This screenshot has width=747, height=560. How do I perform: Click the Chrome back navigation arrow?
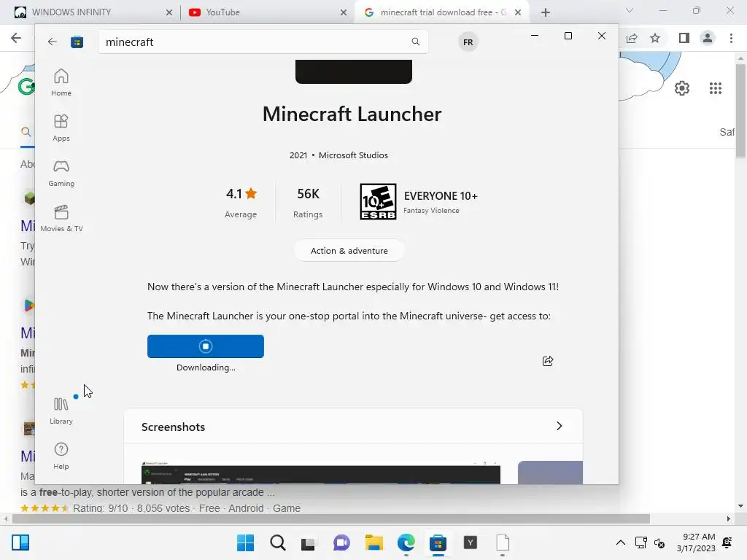(x=16, y=38)
